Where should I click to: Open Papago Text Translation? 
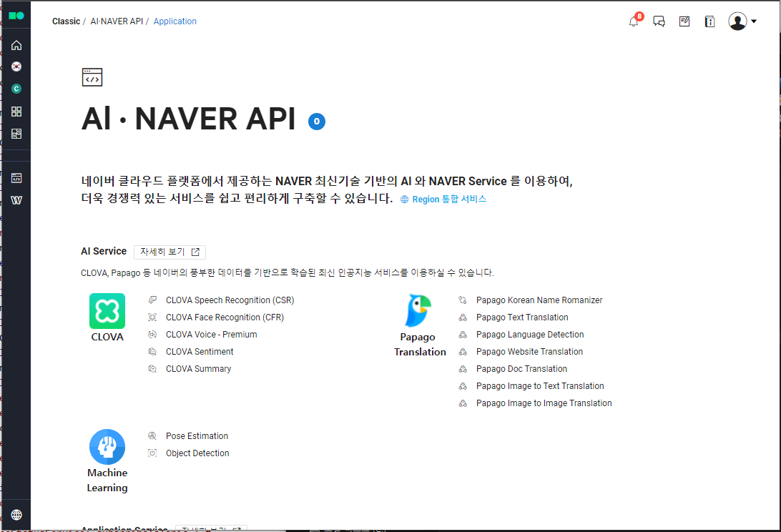(522, 317)
